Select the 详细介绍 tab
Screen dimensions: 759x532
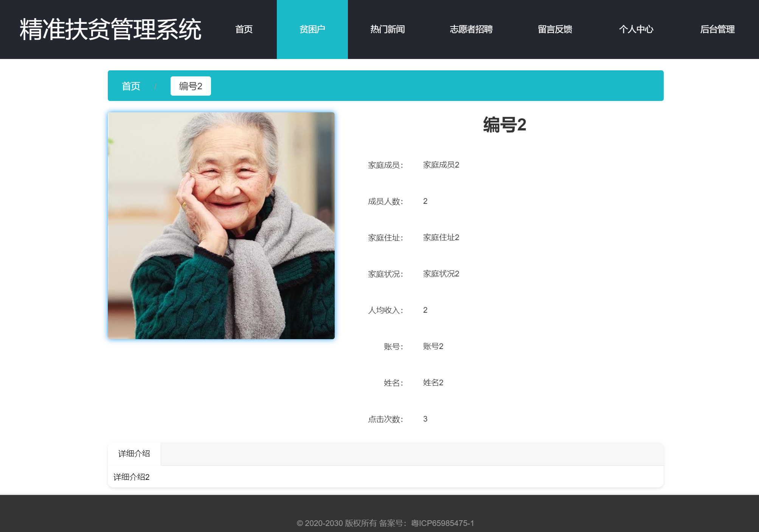pyautogui.click(x=134, y=454)
